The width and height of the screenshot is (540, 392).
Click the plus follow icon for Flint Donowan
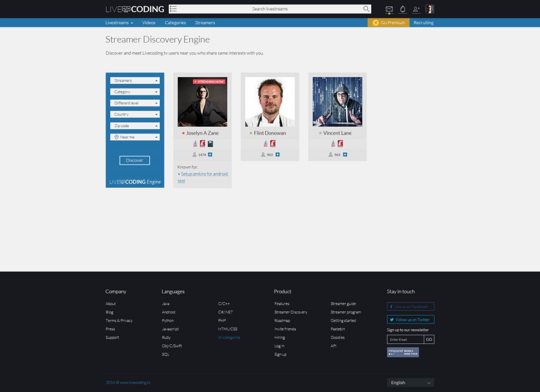pyautogui.click(x=277, y=155)
